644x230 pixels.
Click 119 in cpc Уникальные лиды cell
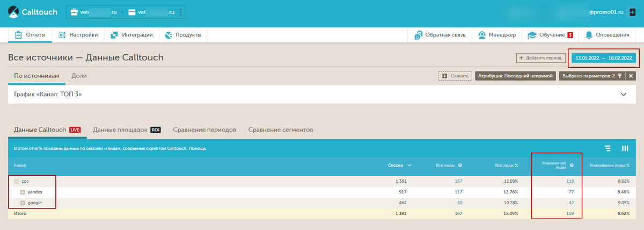coord(570,182)
